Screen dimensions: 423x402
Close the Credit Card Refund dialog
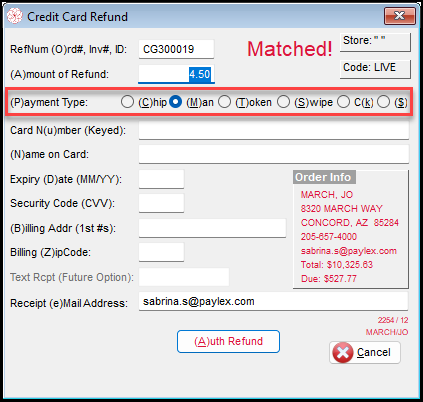tap(400, 16)
